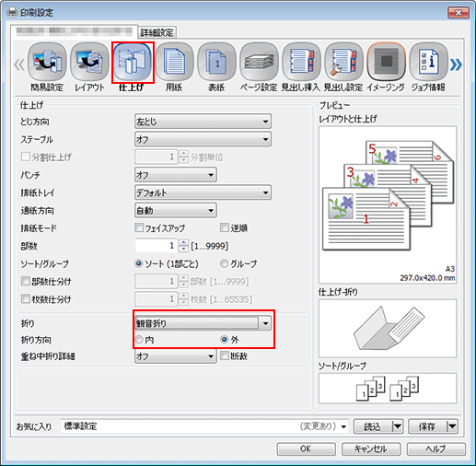Open the パンチ dropdown

click(x=176, y=175)
